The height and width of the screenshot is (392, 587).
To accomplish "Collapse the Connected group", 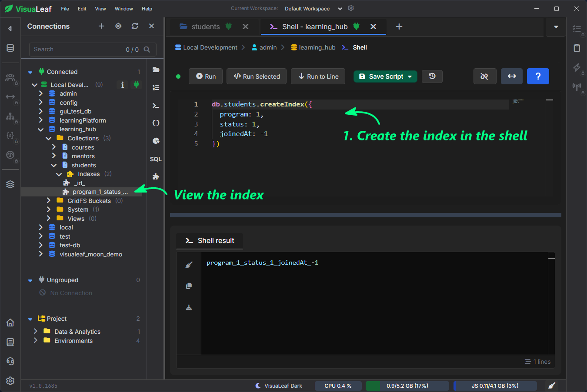I will 30,72.
